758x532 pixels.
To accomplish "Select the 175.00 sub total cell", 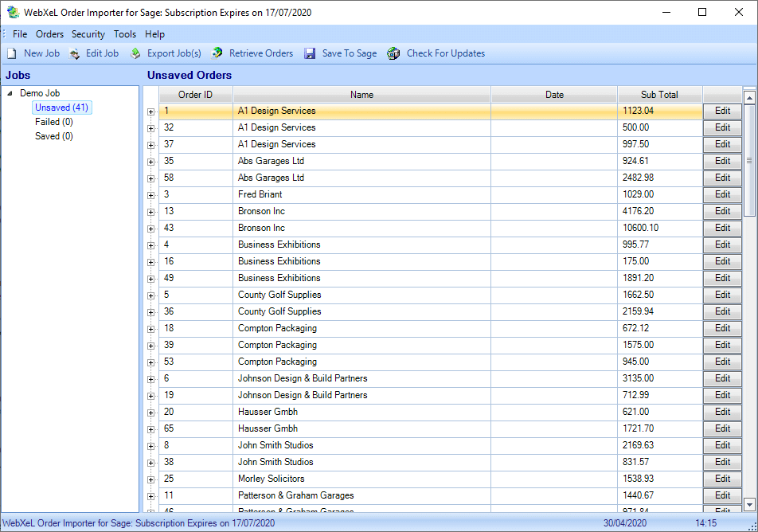I will 660,261.
